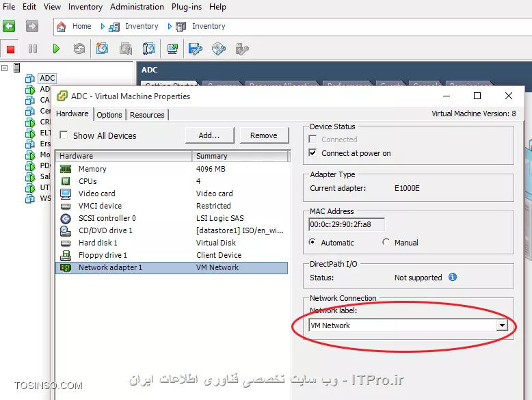Image resolution: width=532 pixels, height=400 pixels.
Task: Toggle the Connected checkbox
Action: (312, 139)
